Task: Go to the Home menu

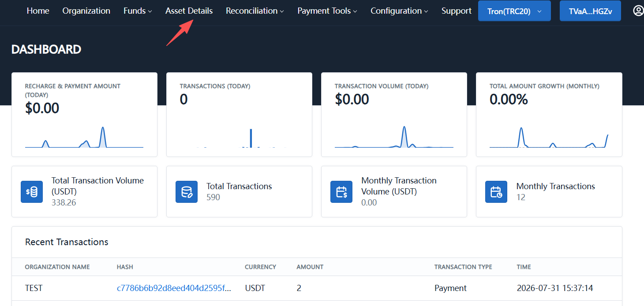Action: click(x=38, y=11)
